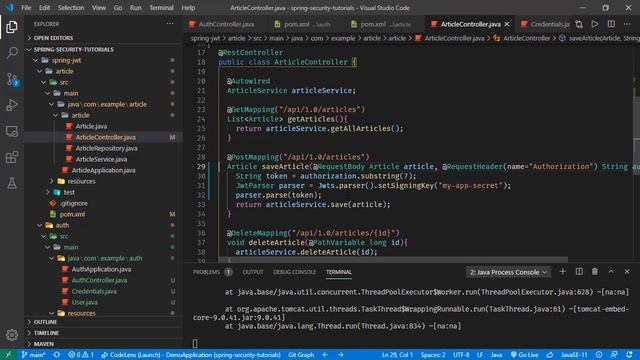Click the notifications bell icon
640x360 pixels.
tap(629, 355)
